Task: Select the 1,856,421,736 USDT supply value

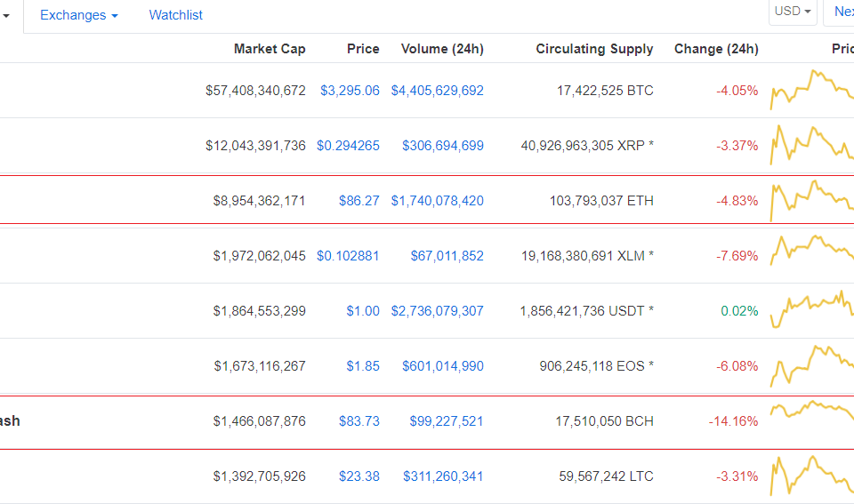Action: click(586, 311)
